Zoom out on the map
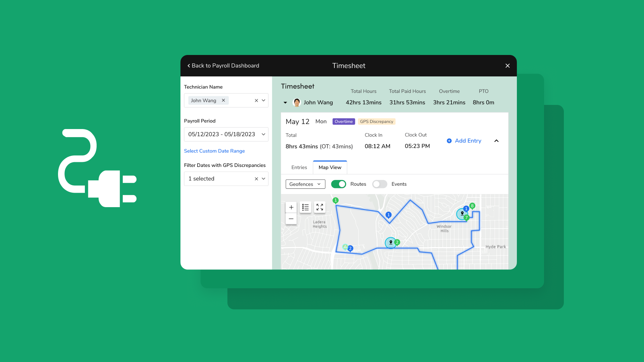The width and height of the screenshot is (644, 362). 291,219
